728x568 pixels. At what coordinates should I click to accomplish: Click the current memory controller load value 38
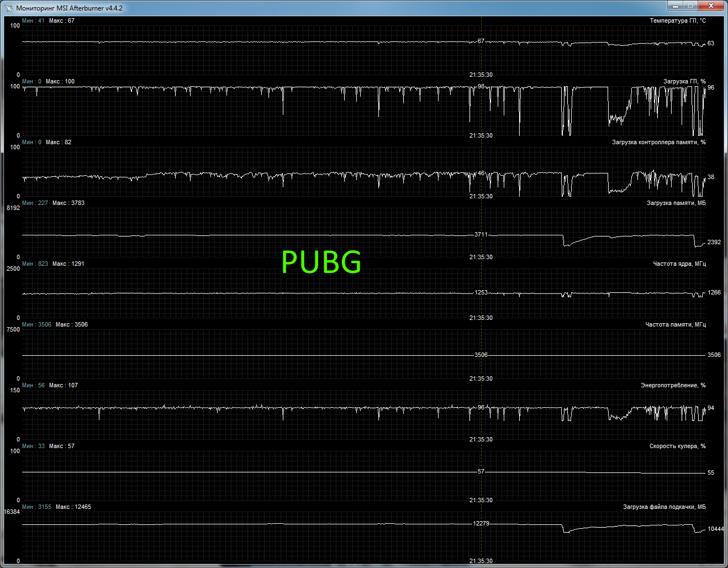711,177
